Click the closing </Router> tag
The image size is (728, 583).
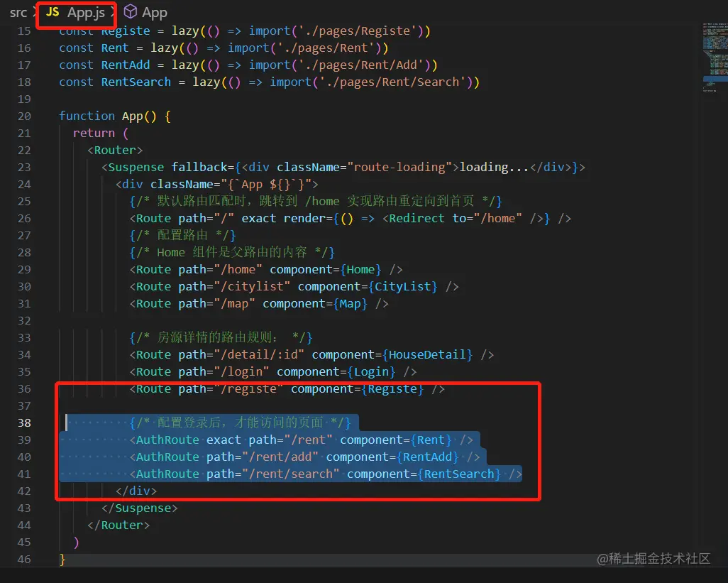pos(118,525)
